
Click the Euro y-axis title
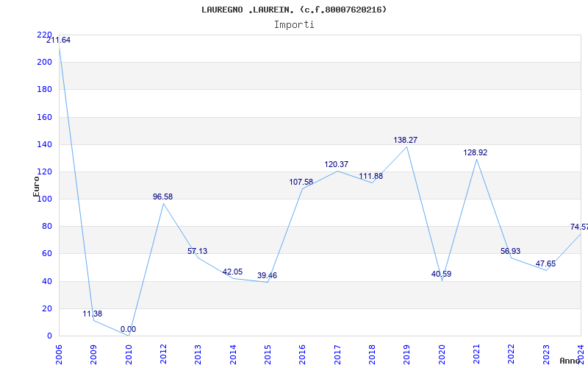tap(36, 187)
